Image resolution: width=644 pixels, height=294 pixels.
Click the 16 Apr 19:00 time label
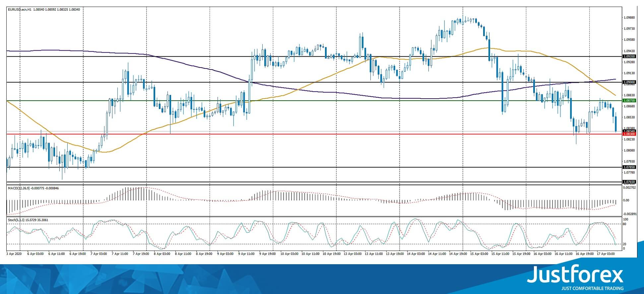[x=585, y=254]
